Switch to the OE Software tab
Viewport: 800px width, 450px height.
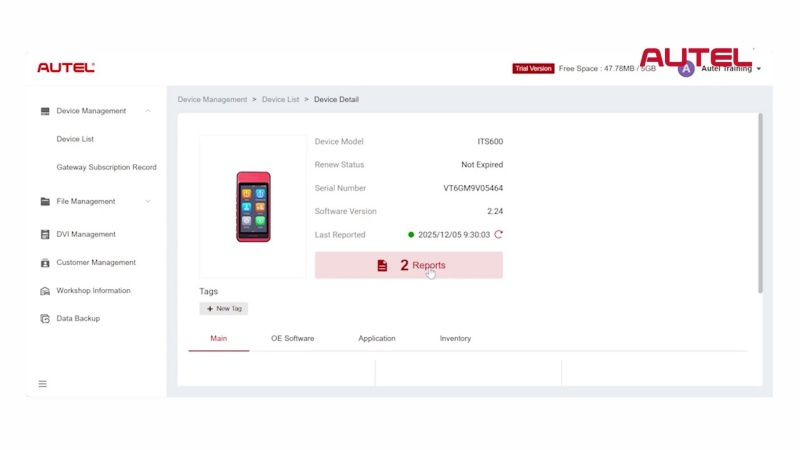[292, 339]
